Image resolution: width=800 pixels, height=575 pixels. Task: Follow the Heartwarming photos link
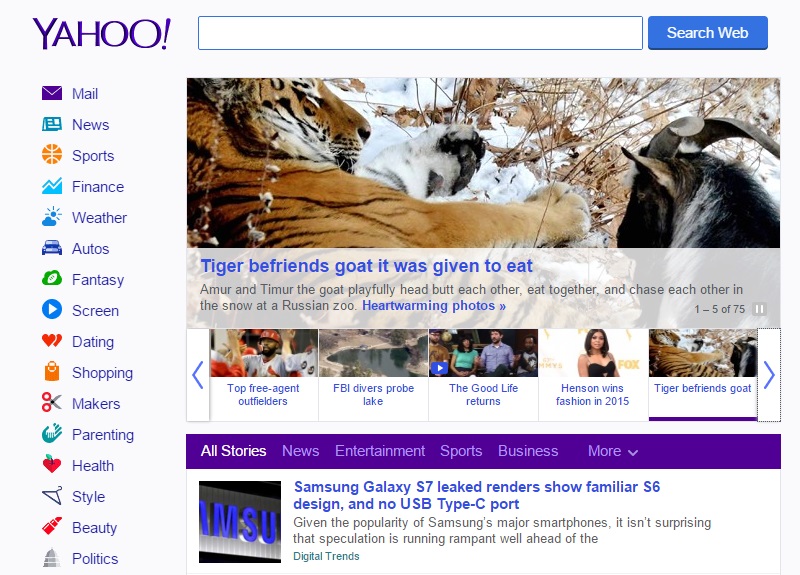[x=434, y=306]
